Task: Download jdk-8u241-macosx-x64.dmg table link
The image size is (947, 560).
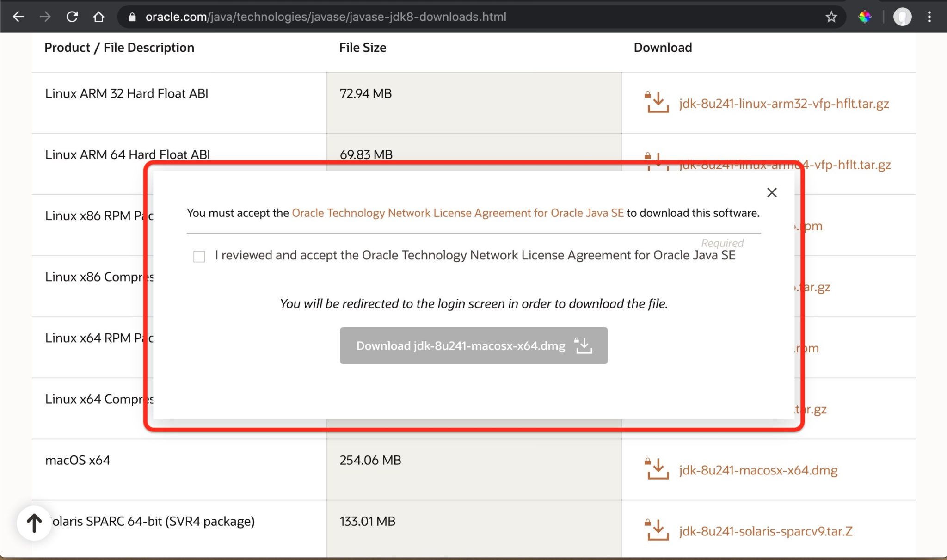Action: [x=758, y=470]
